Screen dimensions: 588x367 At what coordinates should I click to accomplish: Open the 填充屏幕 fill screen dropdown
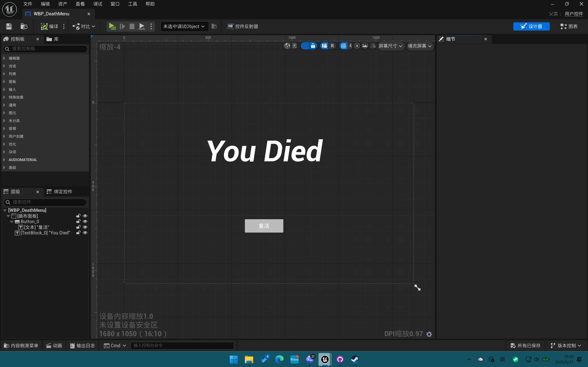click(420, 46)
